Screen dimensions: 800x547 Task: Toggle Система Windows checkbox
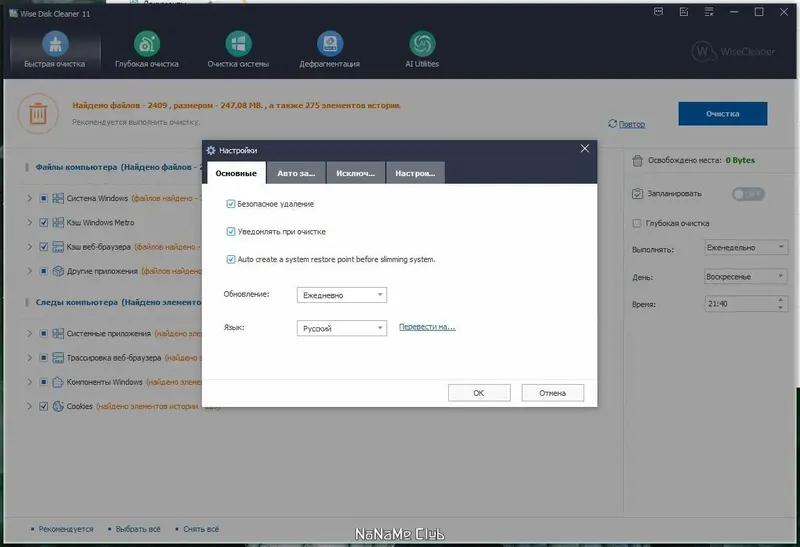point(43,198)
